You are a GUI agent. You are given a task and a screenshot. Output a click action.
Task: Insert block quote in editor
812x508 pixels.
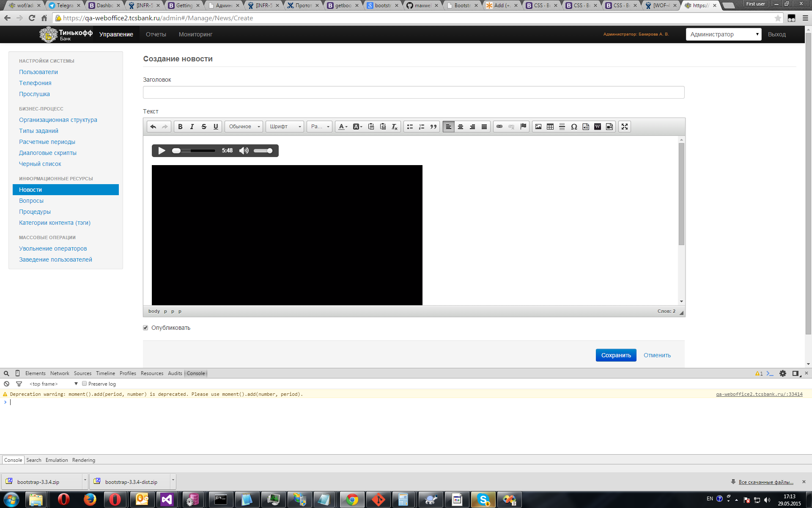pyautogui.click(x=433, y=127)
